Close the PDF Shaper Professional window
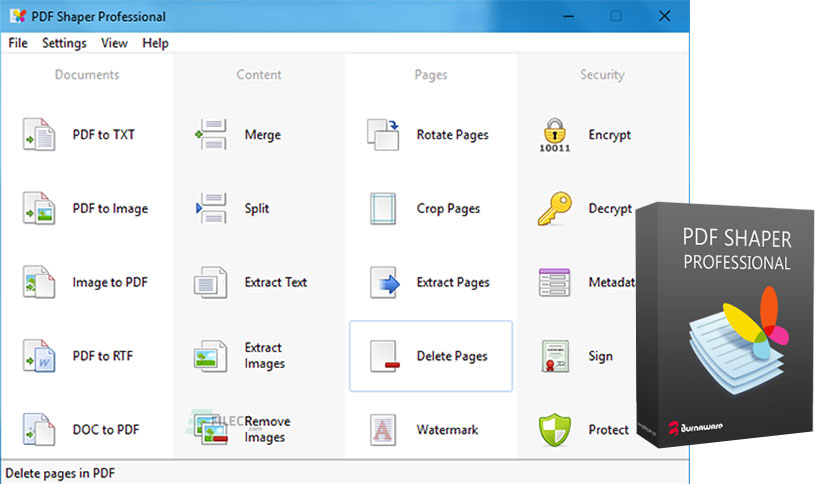Viewport: 836px width, 484px height. pos(664,16)
